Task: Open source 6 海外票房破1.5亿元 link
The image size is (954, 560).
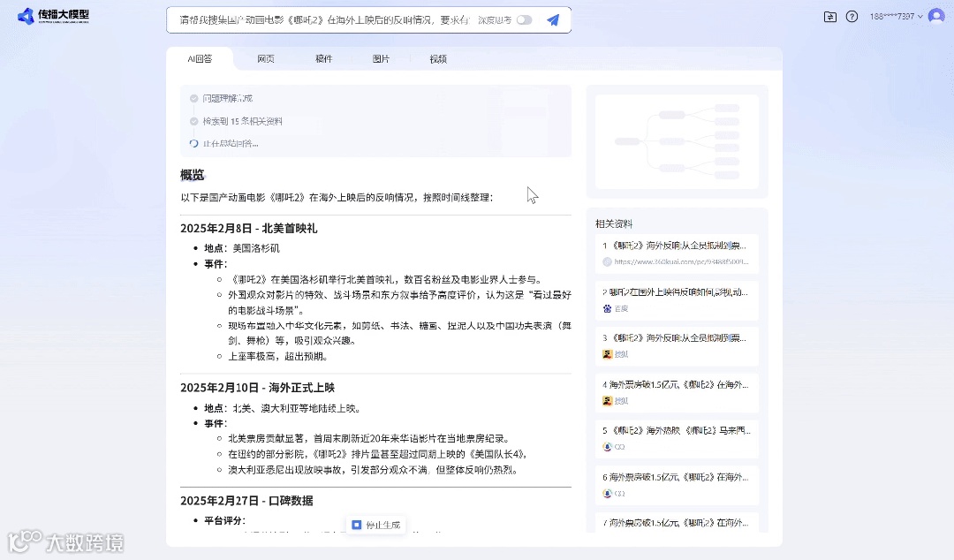Action: coord(677,485)
